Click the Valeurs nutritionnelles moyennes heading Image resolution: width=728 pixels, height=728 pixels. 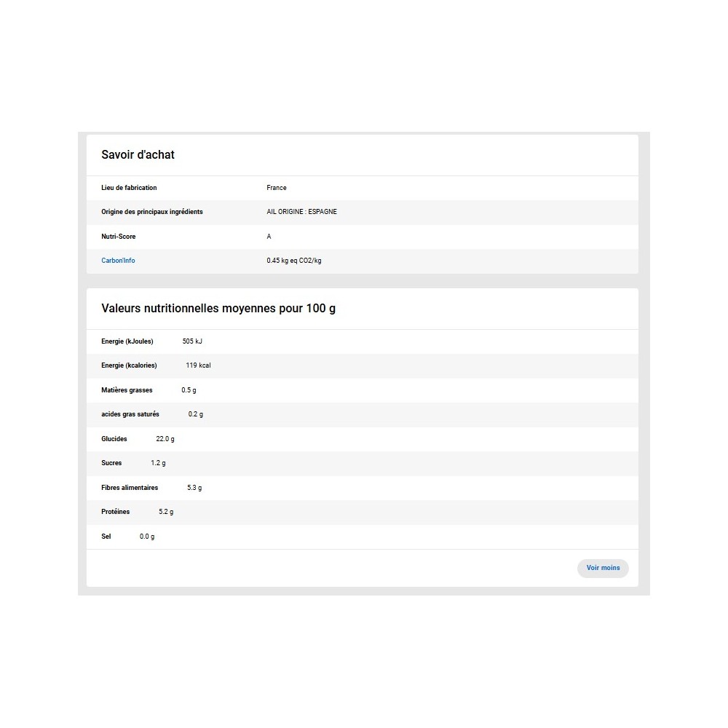coord(218,309)
